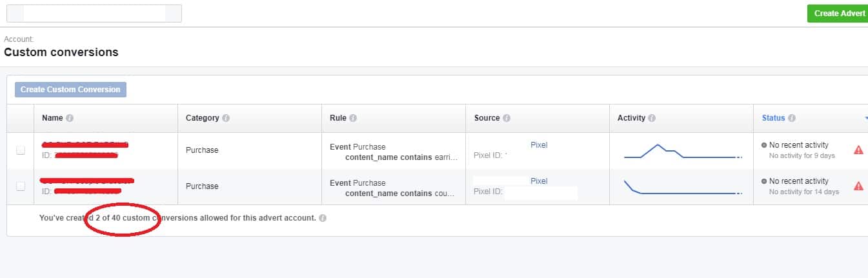Sort table by Status column header
This screenshot has width=868, height=278.
click(773, 119)
